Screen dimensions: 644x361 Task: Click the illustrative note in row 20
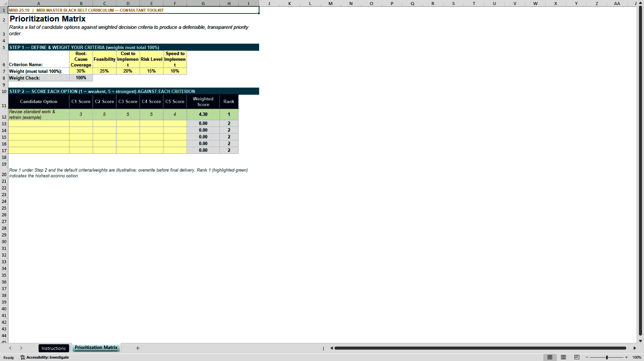(133, 173)
